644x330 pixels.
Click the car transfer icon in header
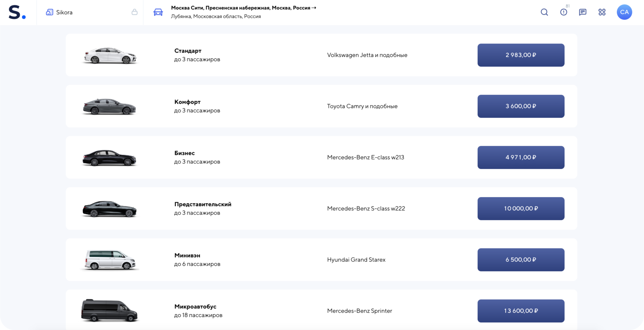tap(158, 12)
